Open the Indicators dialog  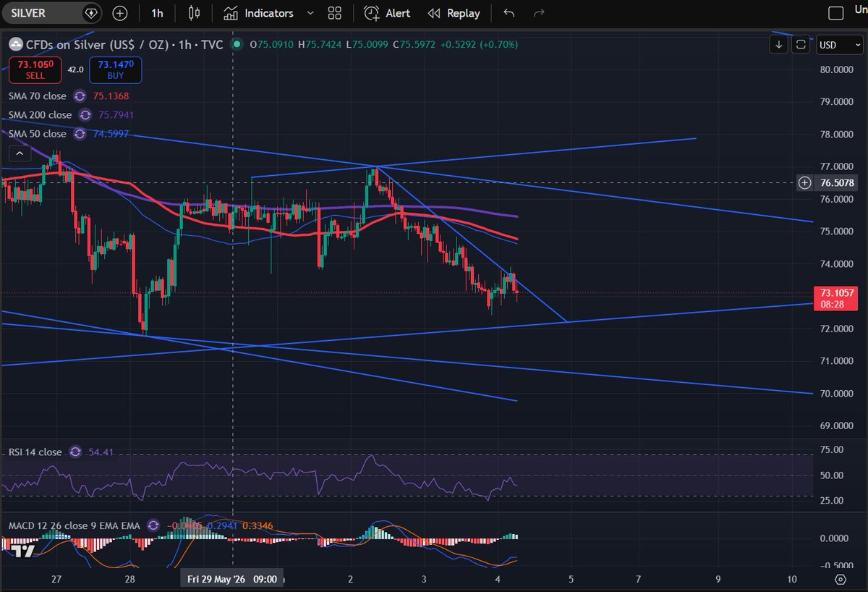click(x=259, y=13)
